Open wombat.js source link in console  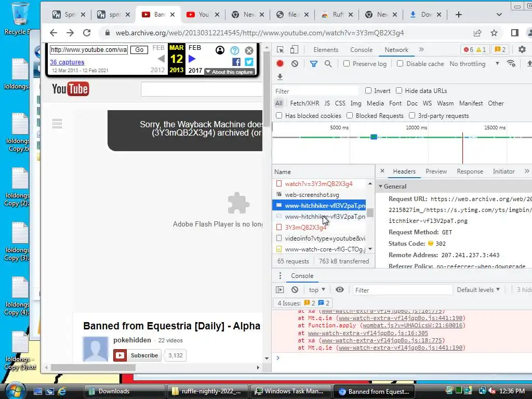pos(412,325)
